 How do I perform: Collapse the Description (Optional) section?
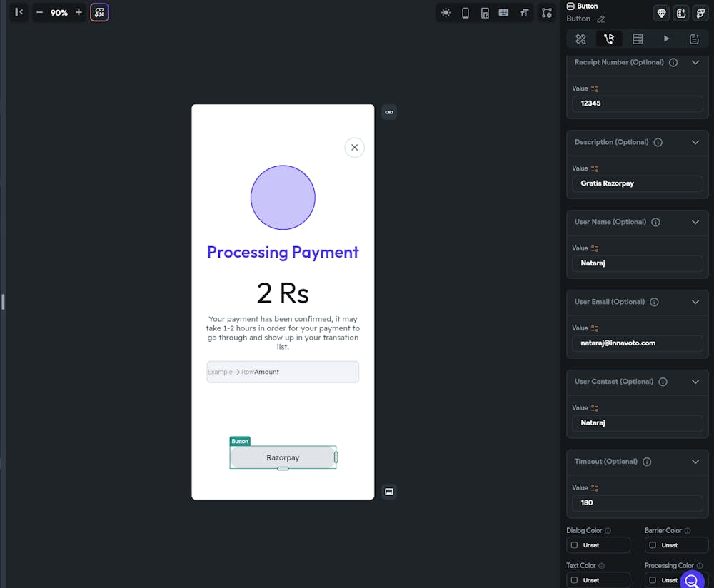[695, 142]
